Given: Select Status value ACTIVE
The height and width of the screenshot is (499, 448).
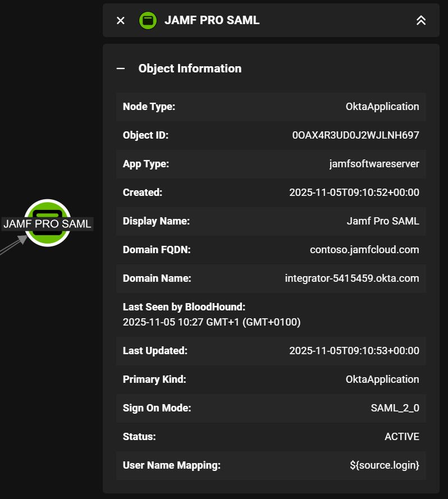Looking at the screenshot, I should click(402, 437).
